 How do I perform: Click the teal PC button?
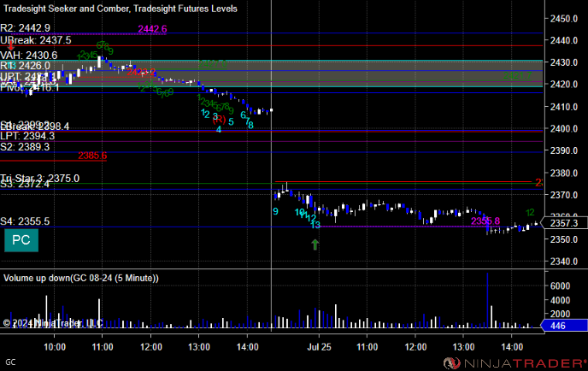pos(21,240)
